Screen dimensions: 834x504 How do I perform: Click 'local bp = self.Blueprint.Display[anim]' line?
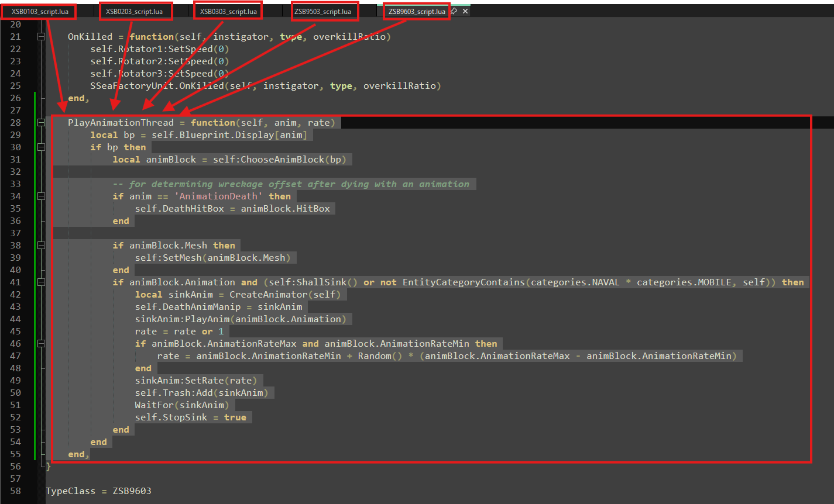(199, 135)
